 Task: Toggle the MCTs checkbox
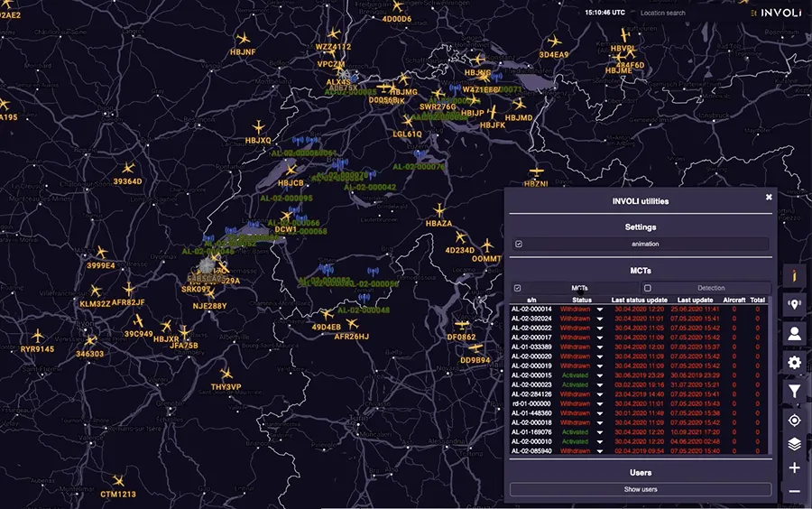(517, 288)
